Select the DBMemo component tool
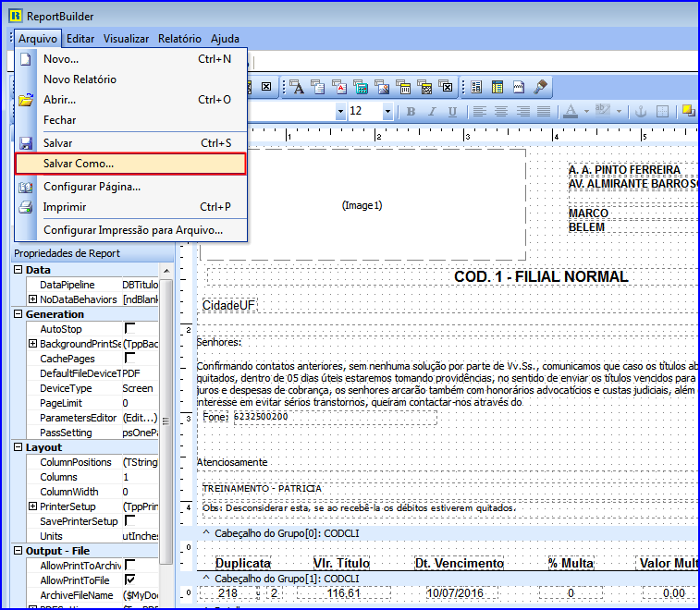700x610 pixels. pyautogui.click(x=318, y=87)
